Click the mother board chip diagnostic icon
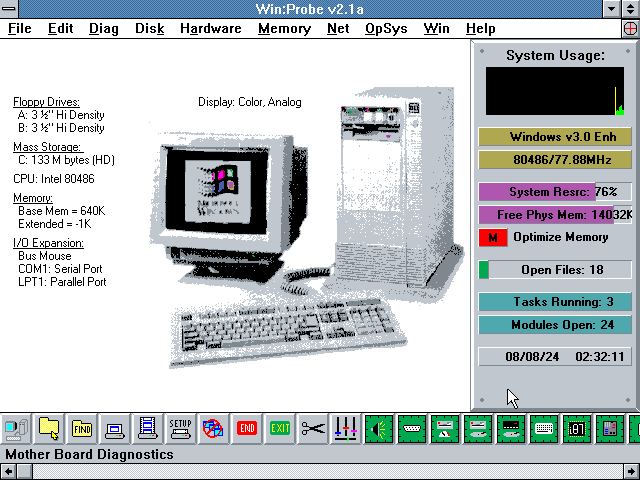 [610, 429]
